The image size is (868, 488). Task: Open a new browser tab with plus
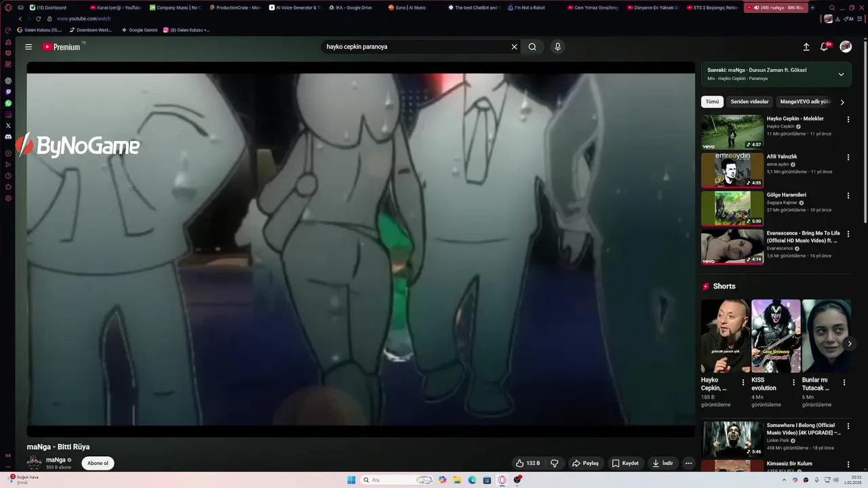click(x=813, y=7)
